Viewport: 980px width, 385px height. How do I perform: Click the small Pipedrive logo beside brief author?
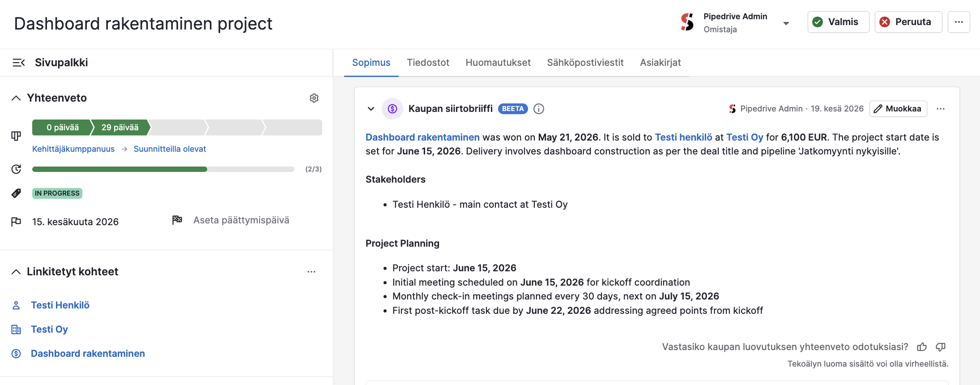click(x=733, y=109)
